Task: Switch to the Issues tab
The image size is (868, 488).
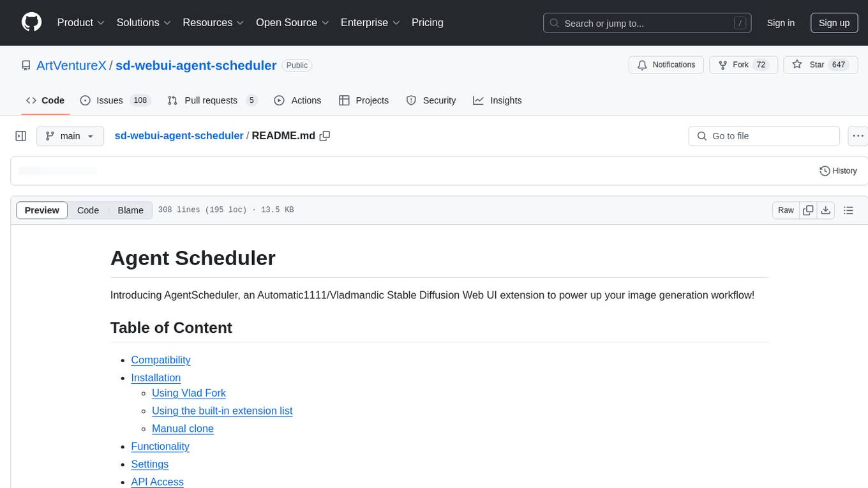Action: [115, 100]
